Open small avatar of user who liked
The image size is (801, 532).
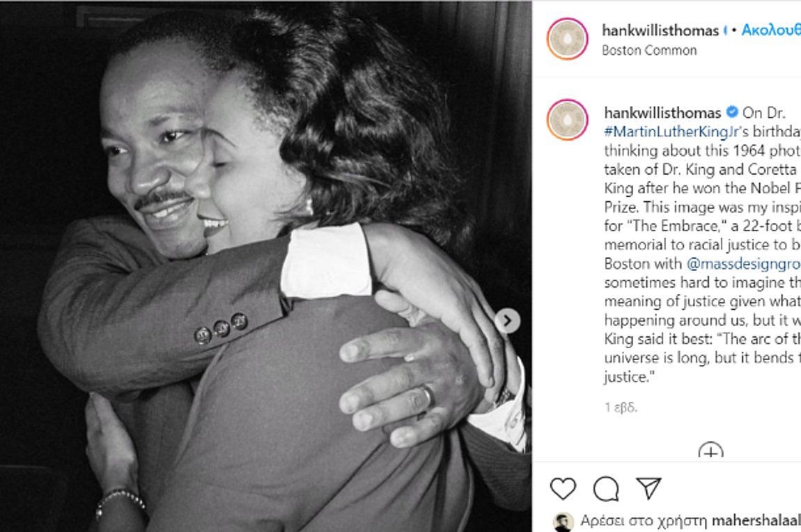click(562, 522)
